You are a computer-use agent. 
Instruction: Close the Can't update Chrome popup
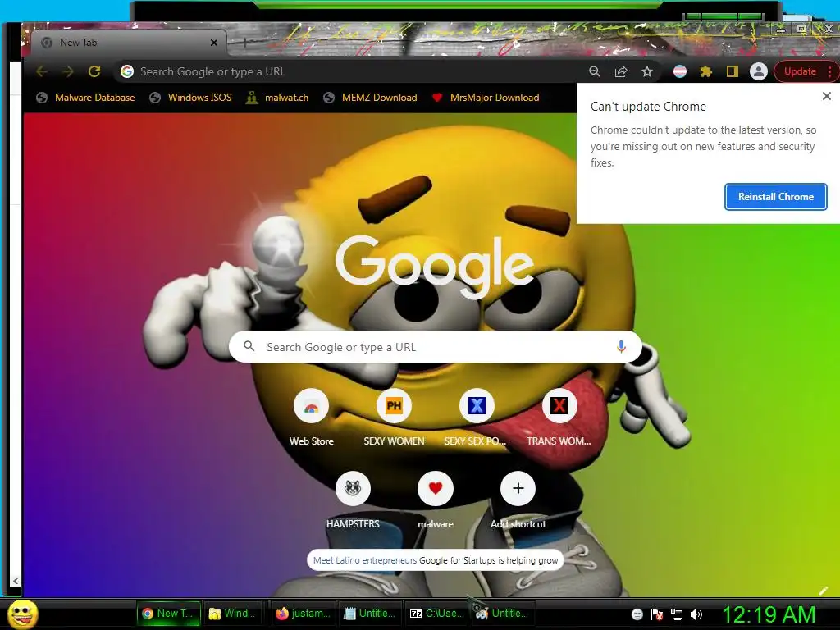point(827,96)
